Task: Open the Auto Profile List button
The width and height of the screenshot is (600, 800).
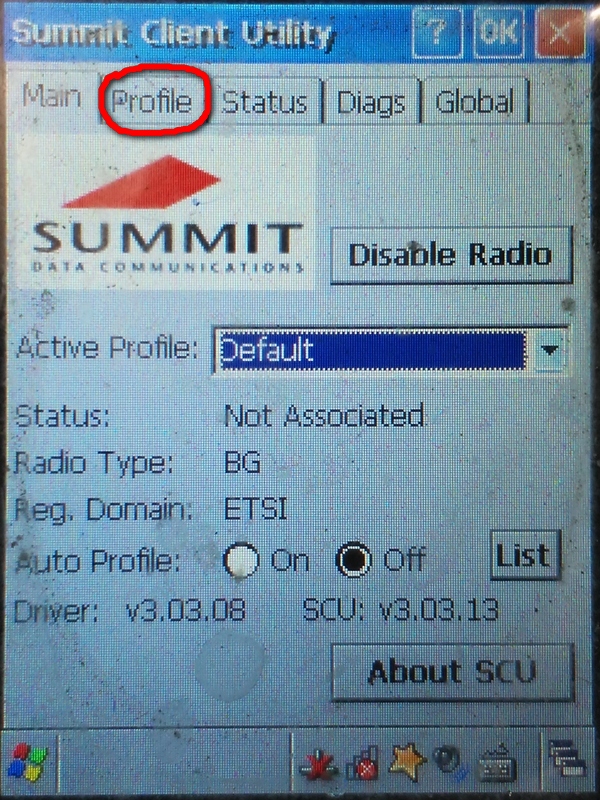Action: pyautogui.click(x=526, y=555)
